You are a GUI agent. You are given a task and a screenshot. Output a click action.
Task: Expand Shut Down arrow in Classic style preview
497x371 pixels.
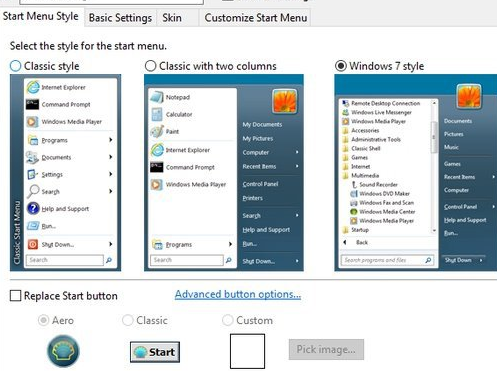tap(111, 244)
